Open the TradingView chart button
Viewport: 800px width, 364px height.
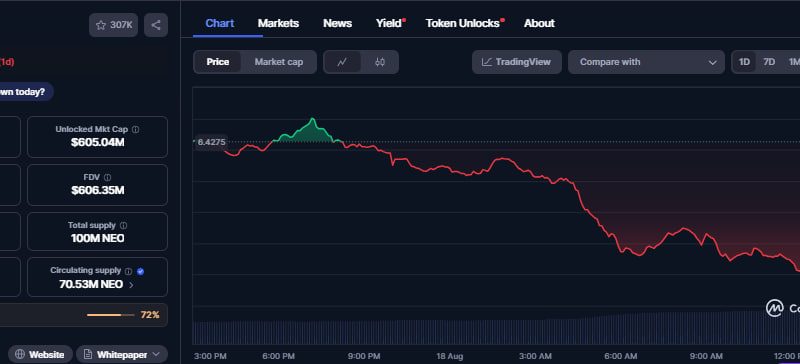(516, 62)
